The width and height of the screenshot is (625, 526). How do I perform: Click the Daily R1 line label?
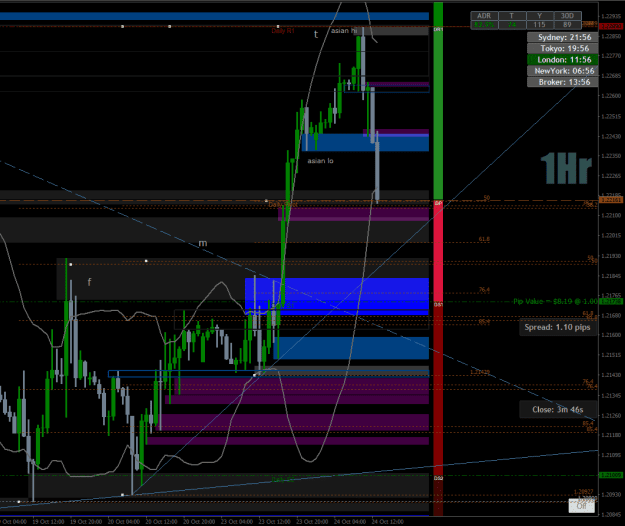[283, 31]
